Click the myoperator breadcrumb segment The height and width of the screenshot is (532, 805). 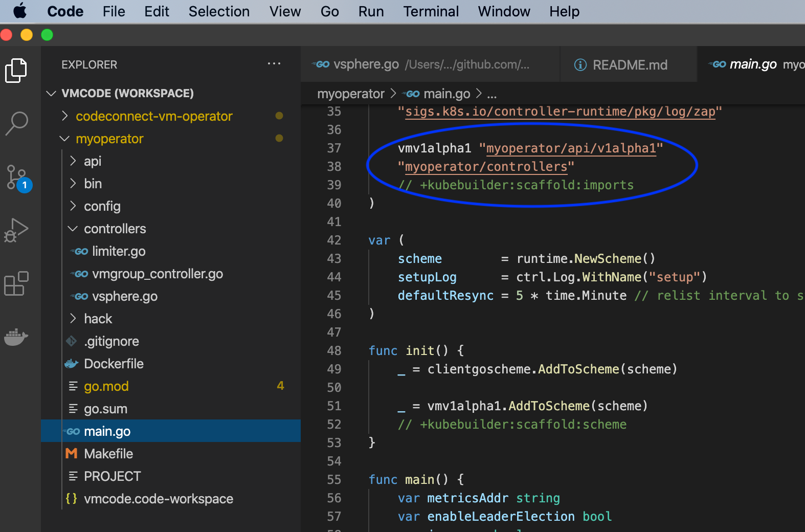point(350,94)
